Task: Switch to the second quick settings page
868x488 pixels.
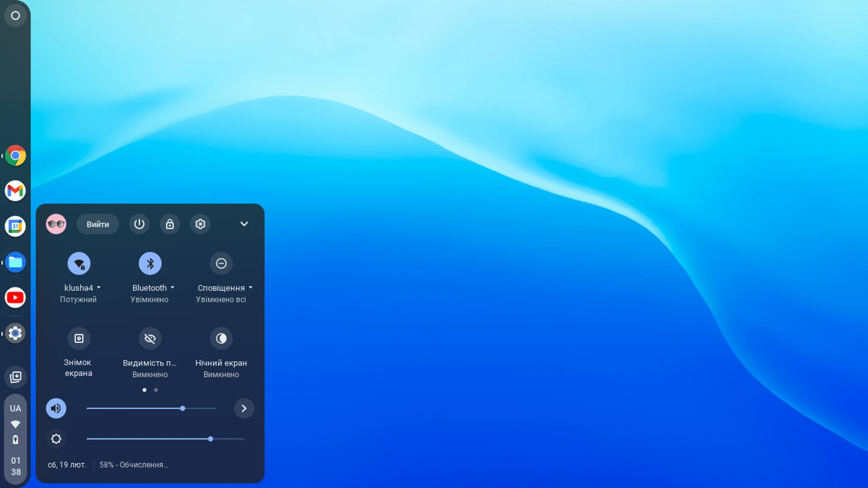Action: click(x=156, y=389)
